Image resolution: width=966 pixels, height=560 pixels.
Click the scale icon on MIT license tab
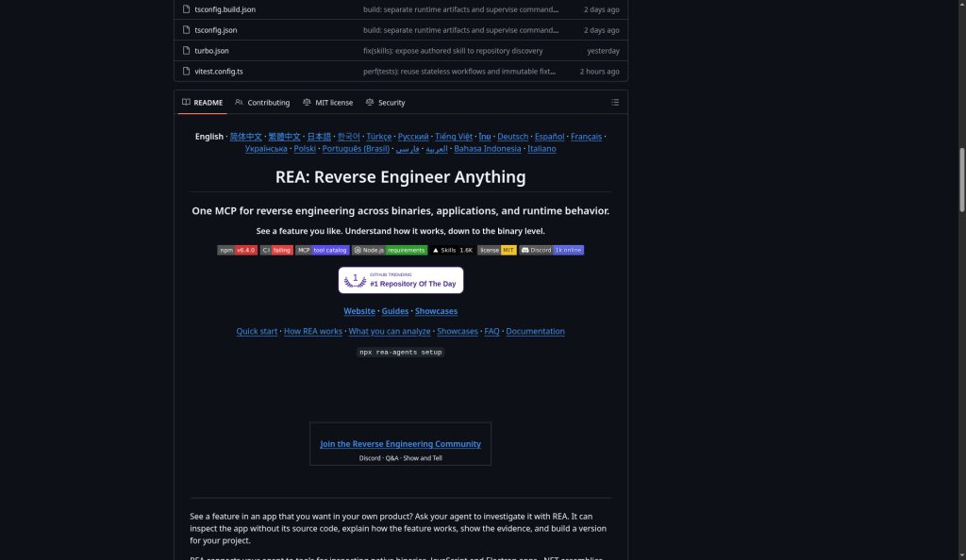pos(307,102)
